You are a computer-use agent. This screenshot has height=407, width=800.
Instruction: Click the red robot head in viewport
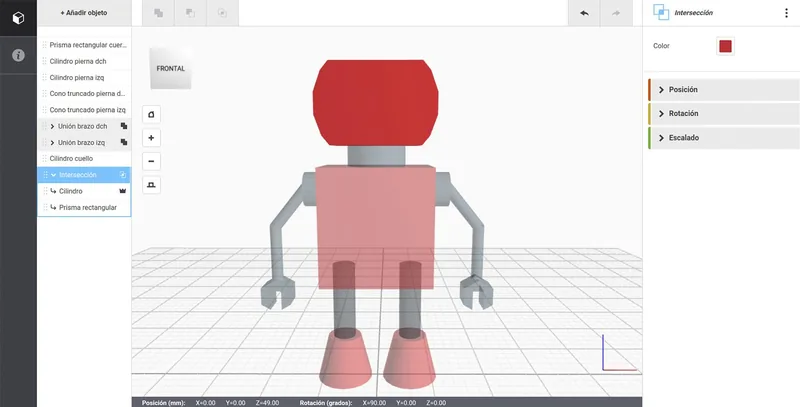click(376, 103)
